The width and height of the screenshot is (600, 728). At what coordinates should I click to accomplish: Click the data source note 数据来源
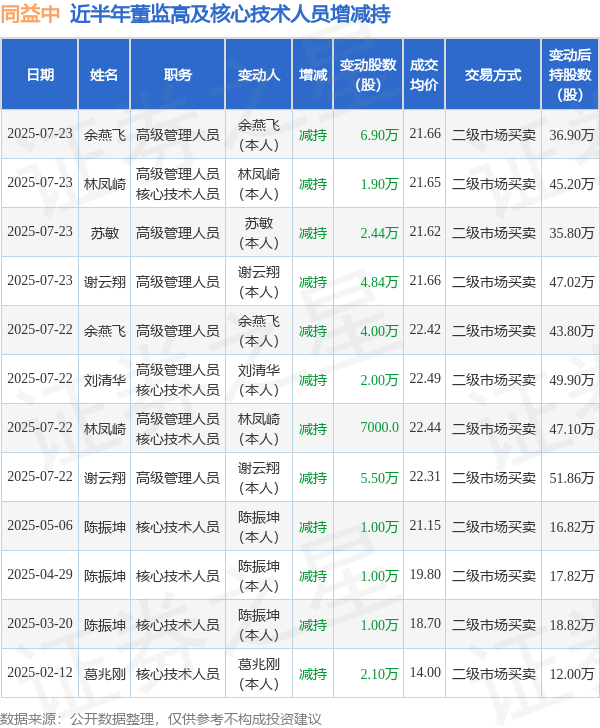click(161, 719)
